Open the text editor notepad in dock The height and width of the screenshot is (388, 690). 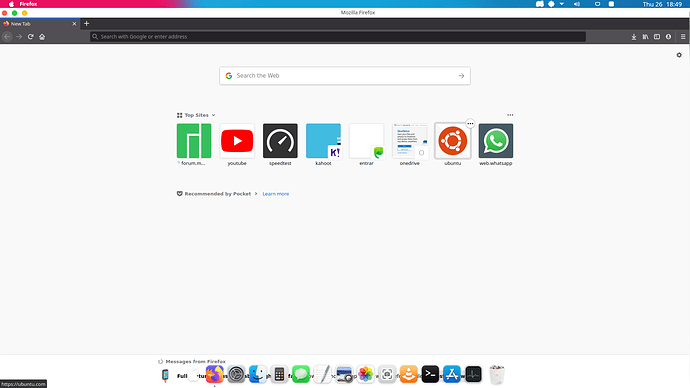[322, 374]
